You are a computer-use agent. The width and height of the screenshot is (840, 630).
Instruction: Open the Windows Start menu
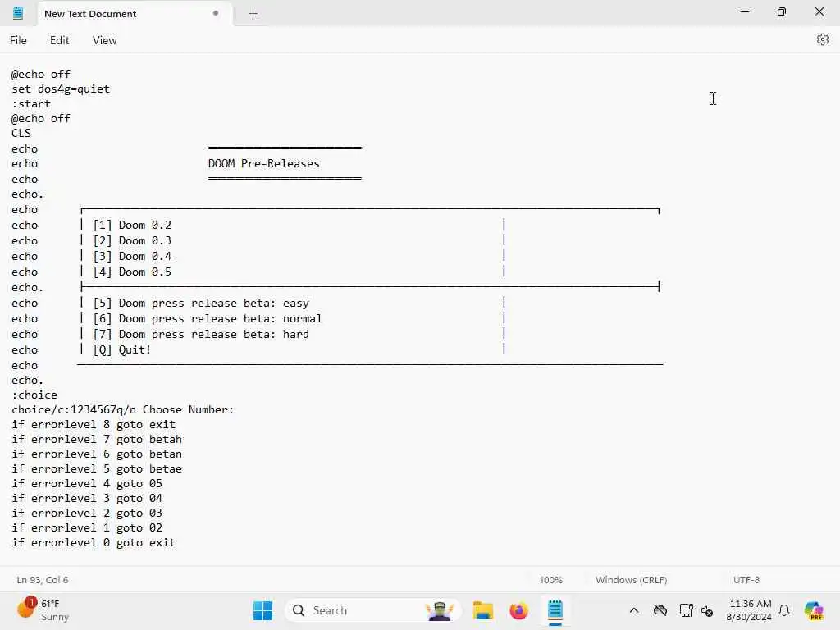click(262, 610)
